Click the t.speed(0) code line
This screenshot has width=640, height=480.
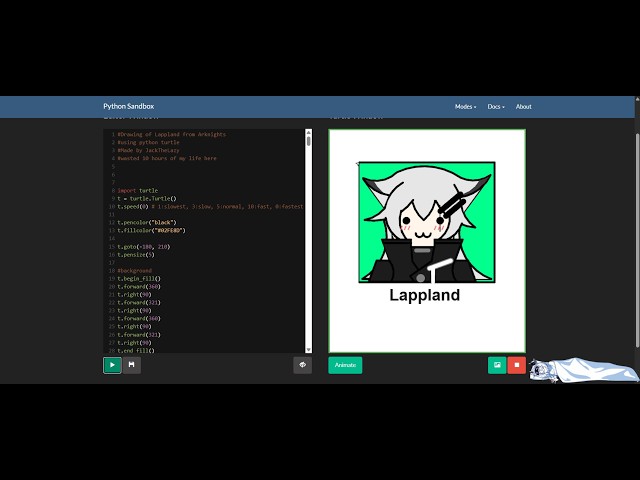(210, 207)
